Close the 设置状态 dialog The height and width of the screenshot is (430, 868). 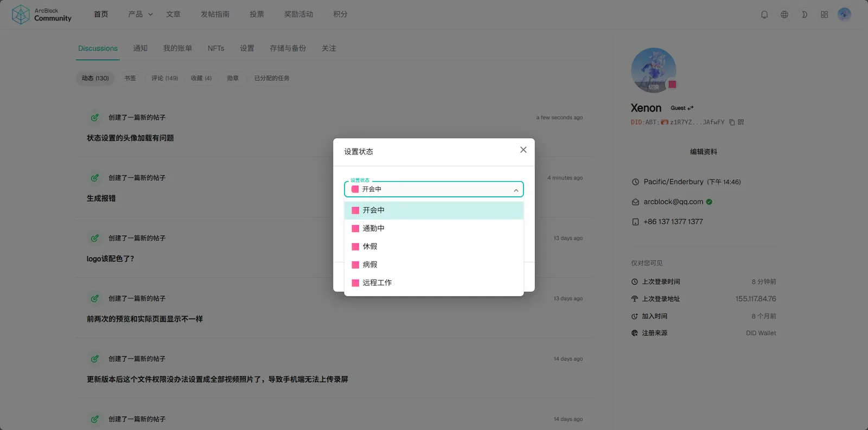[523, 150]
